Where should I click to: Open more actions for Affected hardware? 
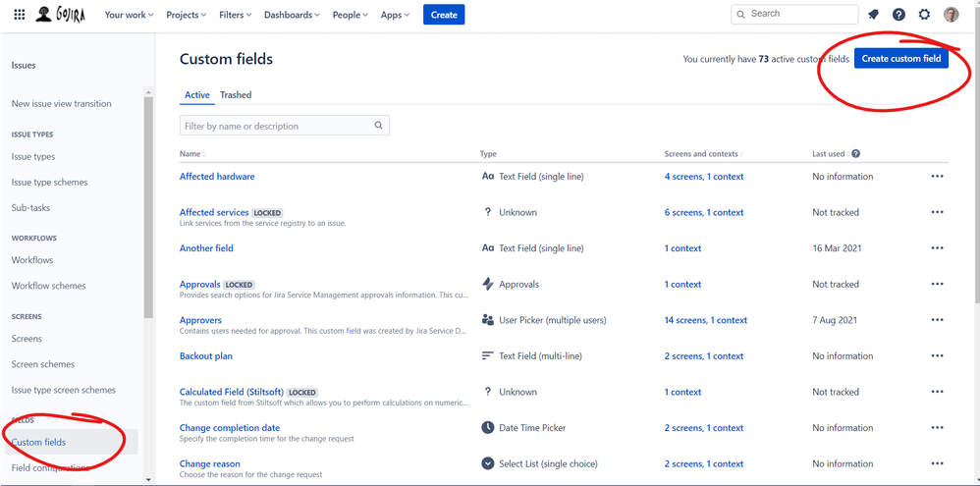(937, 177)
